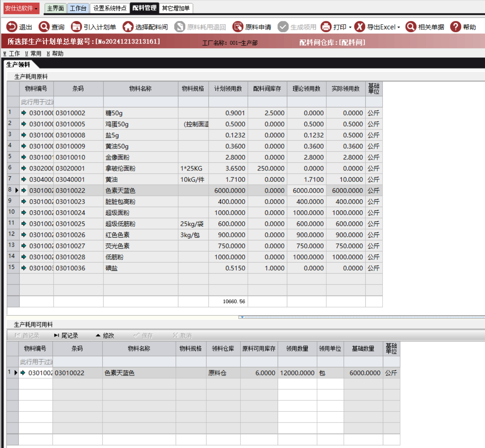Screen dimensions: 485x448
Task: Click the 导出Excel icon
Action: (360, 27)
